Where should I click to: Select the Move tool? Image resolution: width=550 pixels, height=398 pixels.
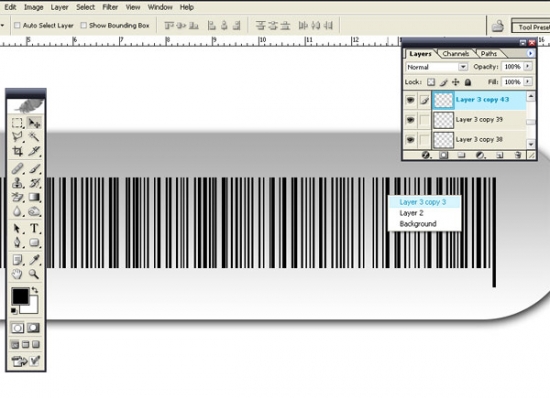pyautogui.click(x=34, y=123)
